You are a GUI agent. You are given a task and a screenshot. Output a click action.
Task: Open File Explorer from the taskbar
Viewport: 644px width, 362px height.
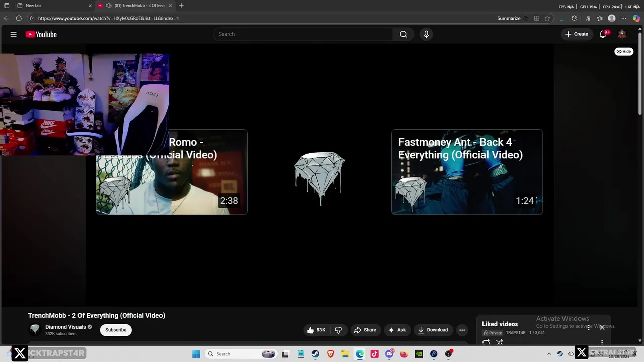click(345, 354)
